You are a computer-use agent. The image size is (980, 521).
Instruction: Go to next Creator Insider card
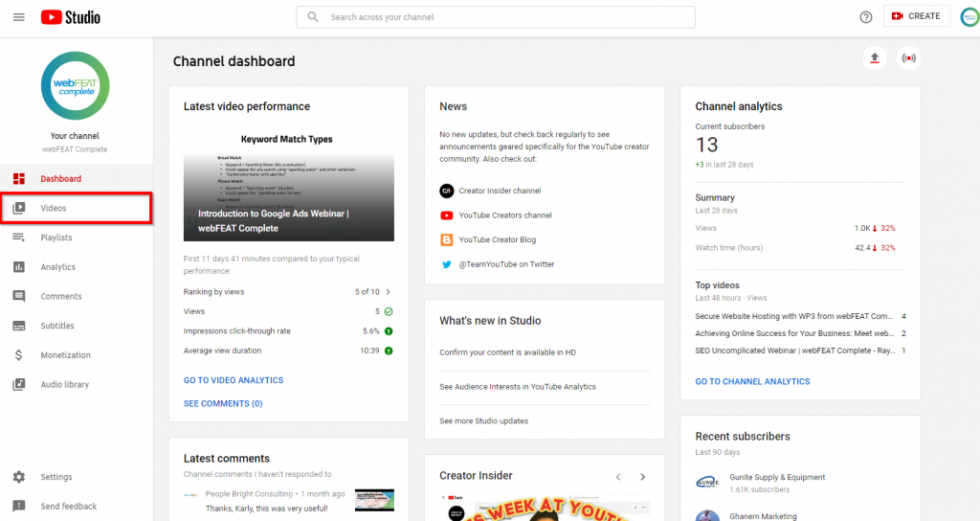point(642,477)
